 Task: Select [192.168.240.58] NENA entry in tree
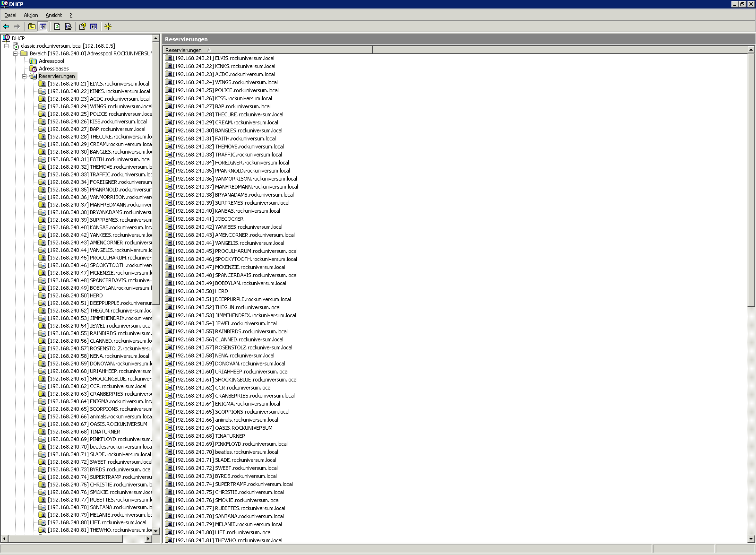(x=98, y=356)
